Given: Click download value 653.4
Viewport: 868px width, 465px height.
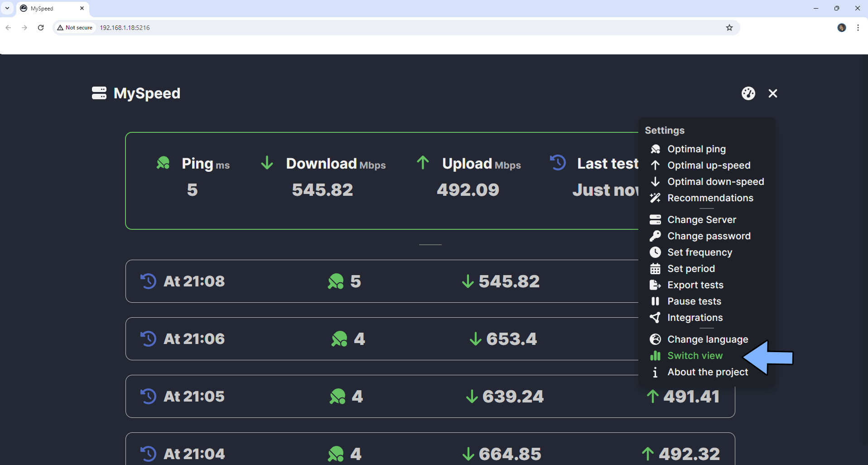Looking at the screenshot, I should pyautogui.click(x=511, y=339).
